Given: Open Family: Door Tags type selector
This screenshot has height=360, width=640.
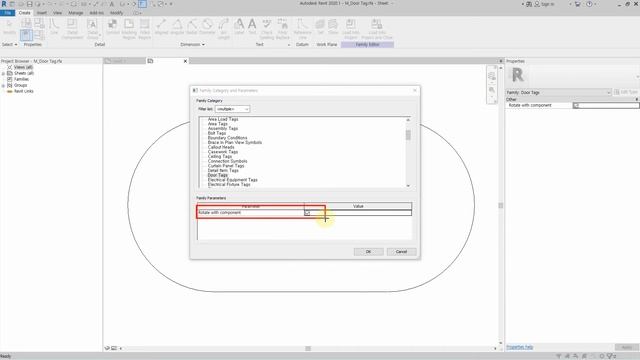Looking at the screenshot, I should pos(558,93).
